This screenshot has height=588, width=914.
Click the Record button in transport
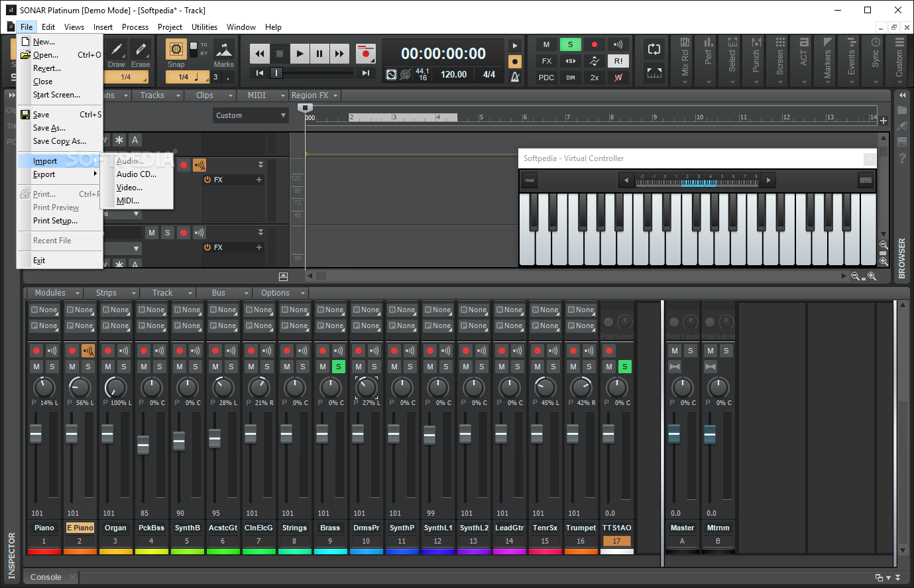pos(365,54)
